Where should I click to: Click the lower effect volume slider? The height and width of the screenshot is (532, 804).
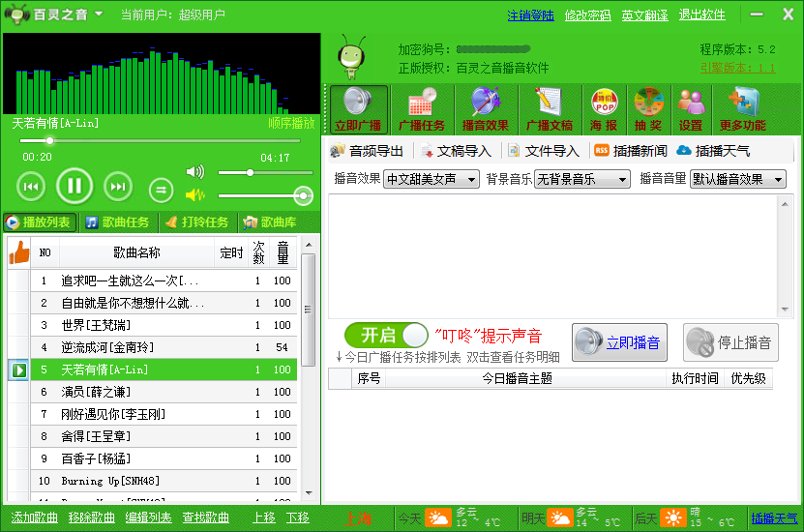pyautogui.click(x=266, y=195)
